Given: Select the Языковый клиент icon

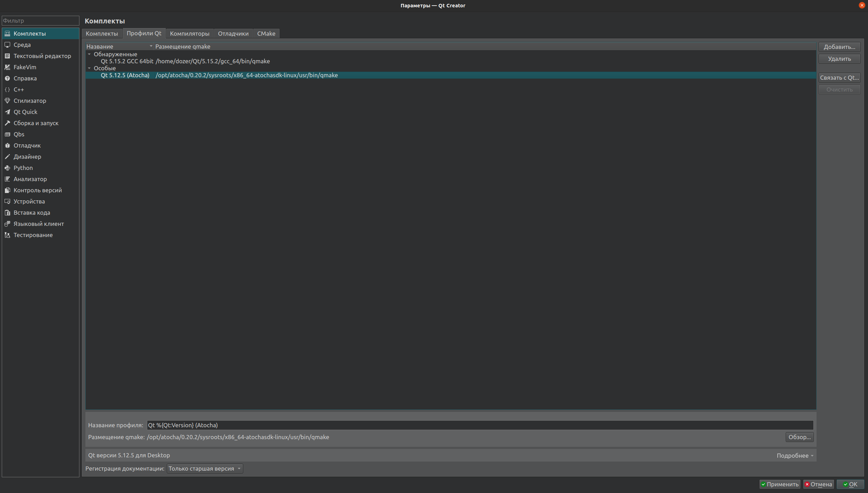Looking at the screenshot, I should (x=7, y=224).
